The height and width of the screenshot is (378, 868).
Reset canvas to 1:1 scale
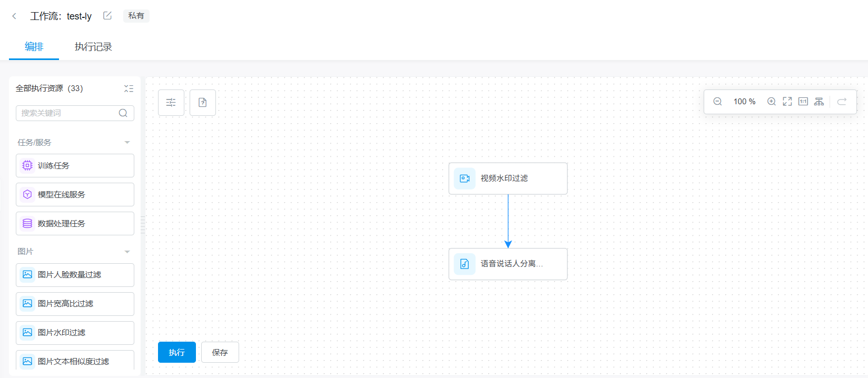803,102
